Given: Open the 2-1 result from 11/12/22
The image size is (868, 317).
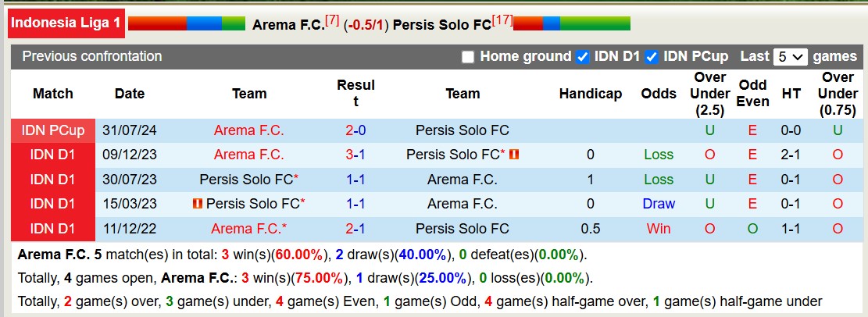Looking at the screenshot, I should coord(355,229).
